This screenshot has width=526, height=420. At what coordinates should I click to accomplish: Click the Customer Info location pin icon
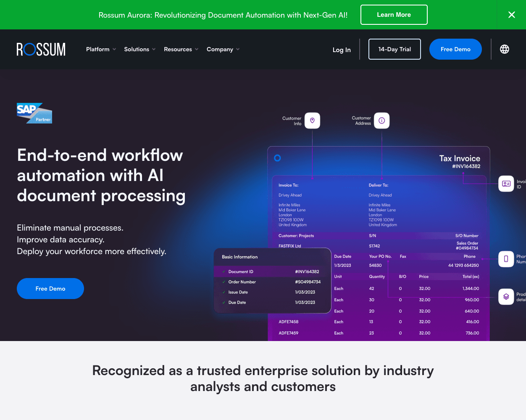pos(312,121)
